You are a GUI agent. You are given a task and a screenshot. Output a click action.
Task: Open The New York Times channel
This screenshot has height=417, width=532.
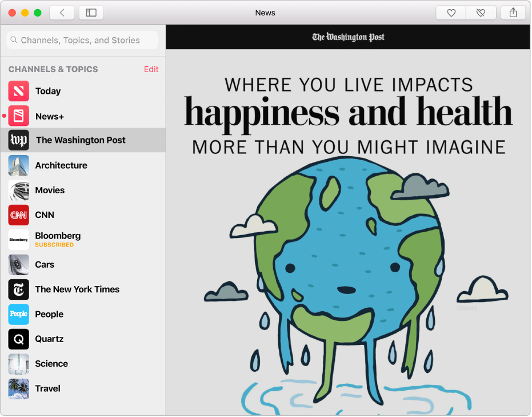click(x=77, y=289)
